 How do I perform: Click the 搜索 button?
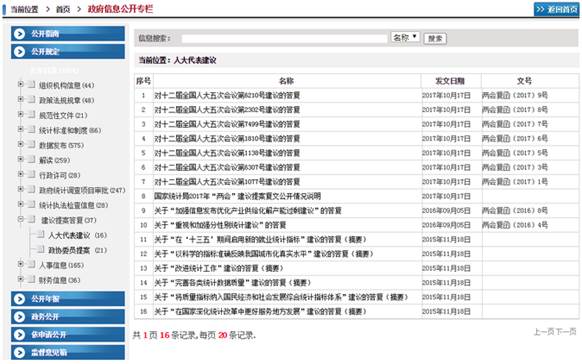pos(435,38)
